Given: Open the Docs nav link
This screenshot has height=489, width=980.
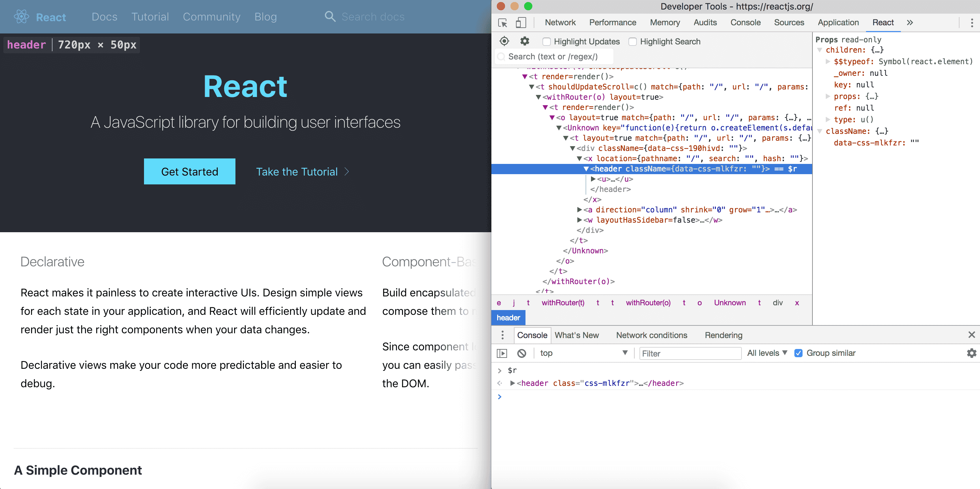Looking at the screenshot, I should click(104, 17).
